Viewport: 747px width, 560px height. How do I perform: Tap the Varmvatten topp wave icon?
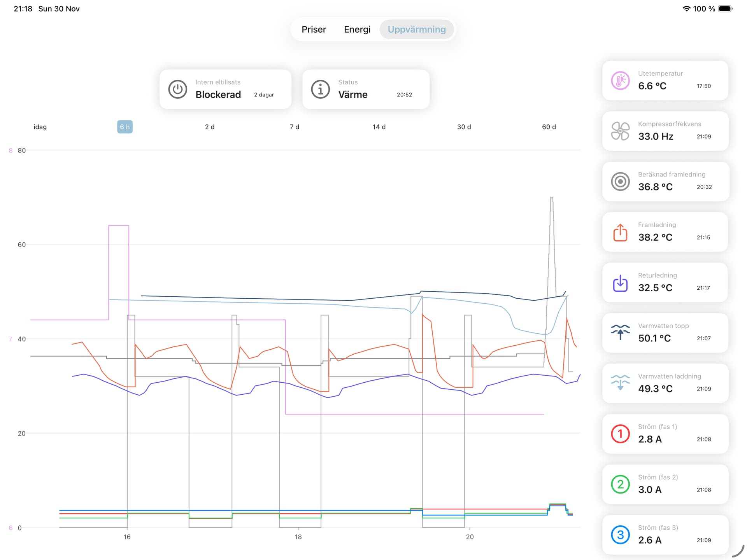pyautogui.click(x=620, y=332)
